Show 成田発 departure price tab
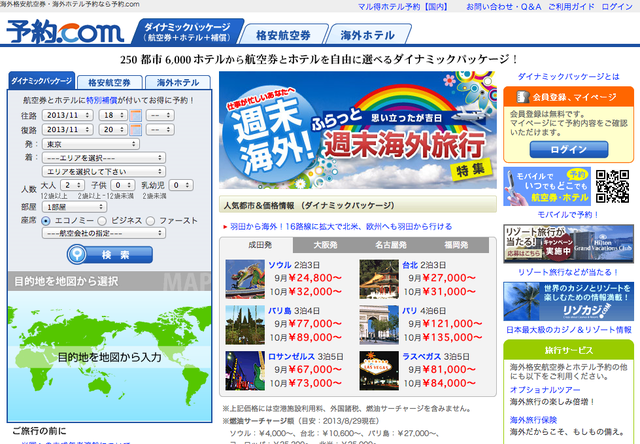 260,245
